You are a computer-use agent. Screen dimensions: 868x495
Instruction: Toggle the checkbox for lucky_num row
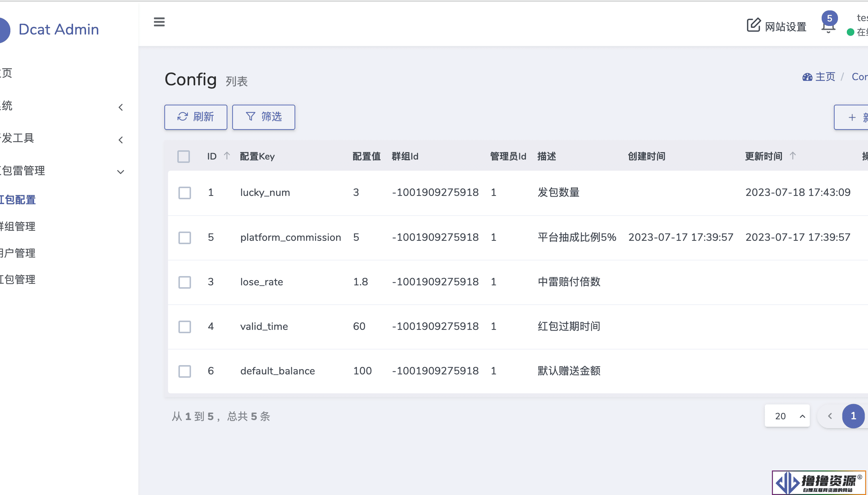coord(185,192)
